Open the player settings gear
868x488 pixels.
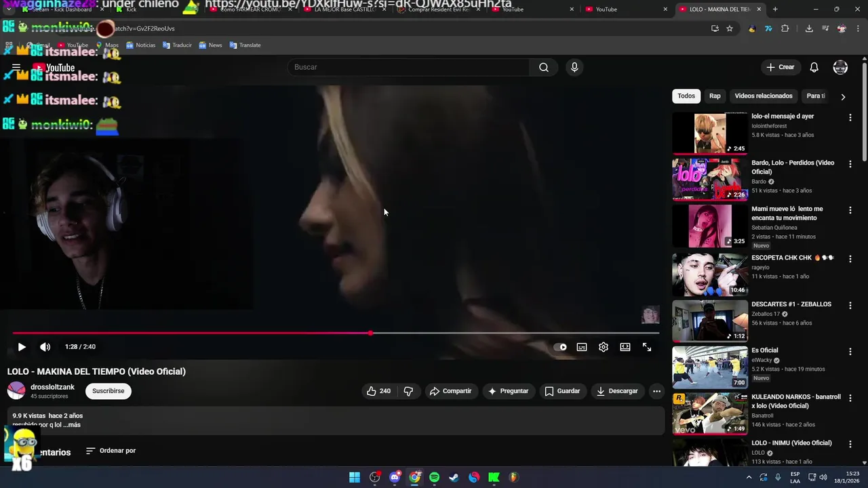[604, 347]
